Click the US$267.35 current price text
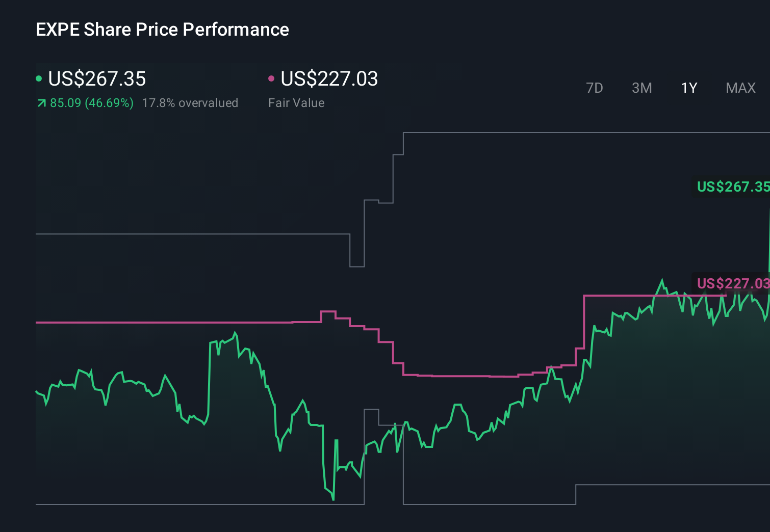This screenshot has height=532, width=770. (97, 79)
